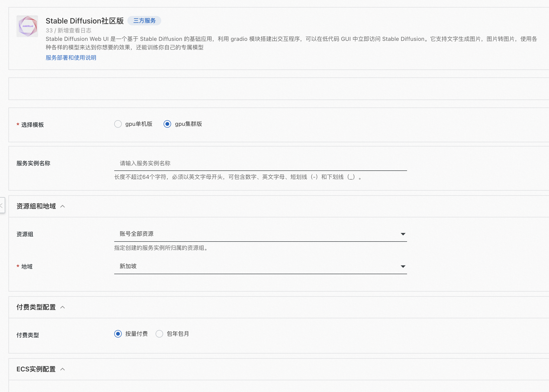Click the 账号全部资源 selected value
The width and height of the screenshot is (549, 392).
(137, 234)
